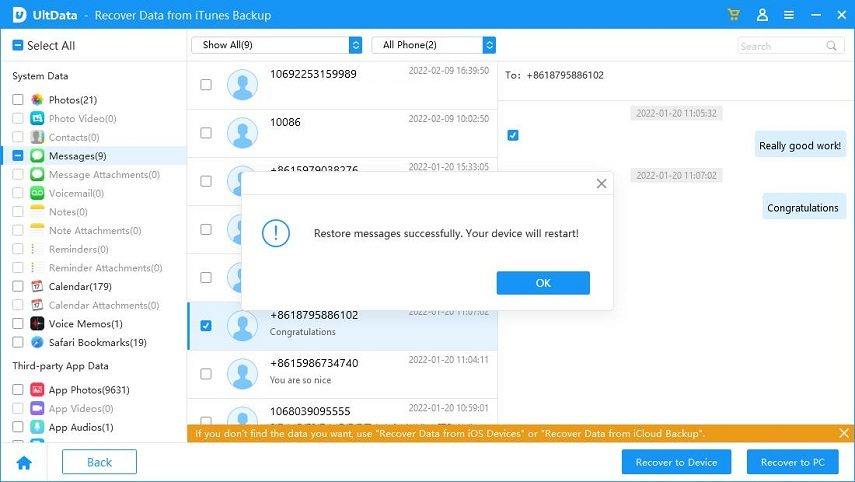Click the 'Really good work!' chat bubble
This screenshot has width=855, height=482.
pyautogui.click(x=800, y=146)
